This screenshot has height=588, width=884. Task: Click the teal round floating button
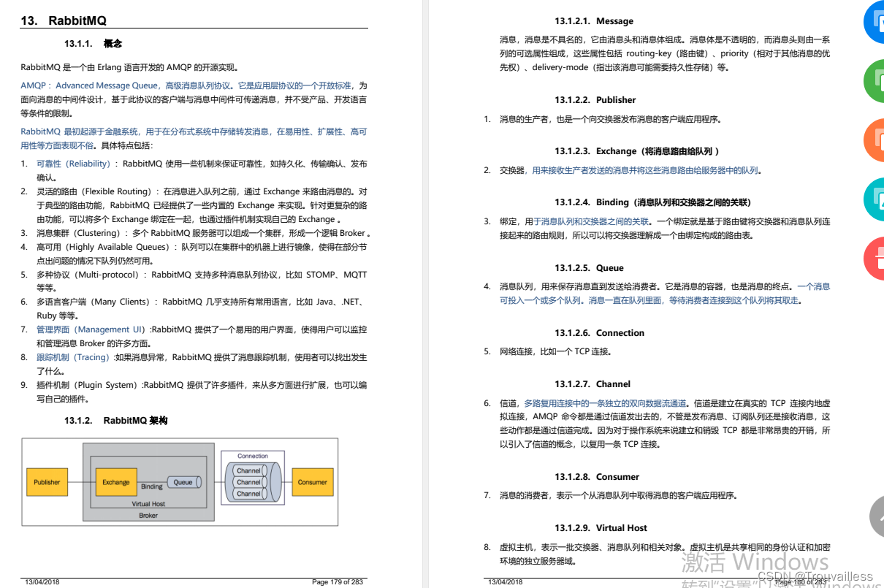(875, 199)
